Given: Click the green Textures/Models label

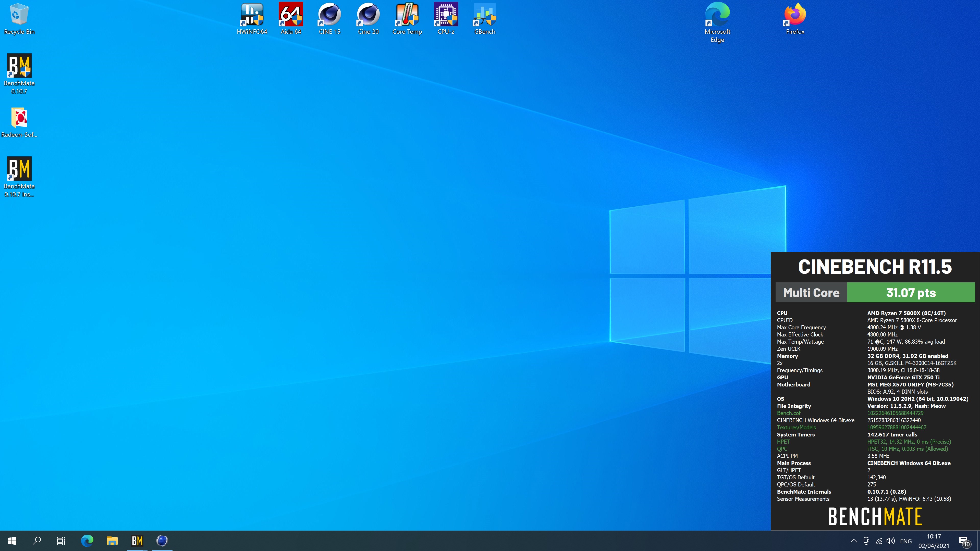Looking at the screenshot, I should 796,428.
